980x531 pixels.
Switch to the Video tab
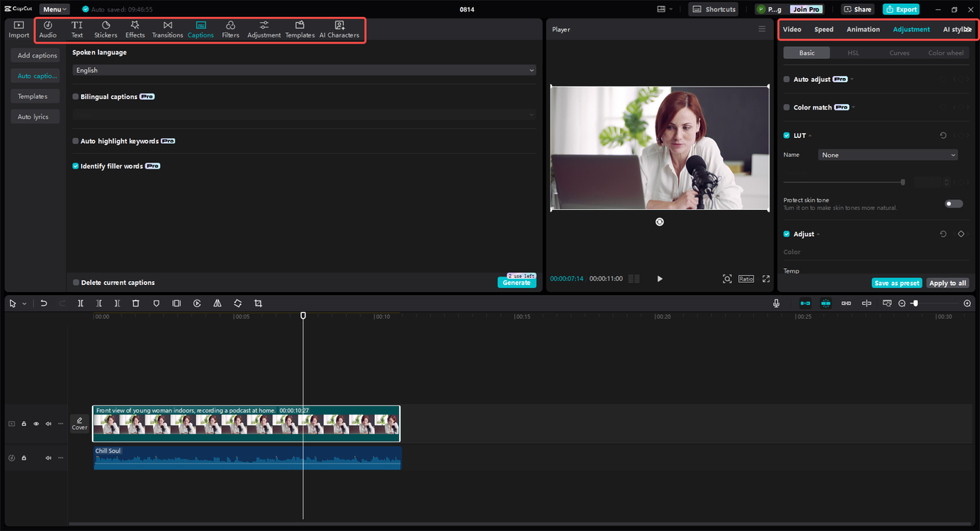click(792, 29)
